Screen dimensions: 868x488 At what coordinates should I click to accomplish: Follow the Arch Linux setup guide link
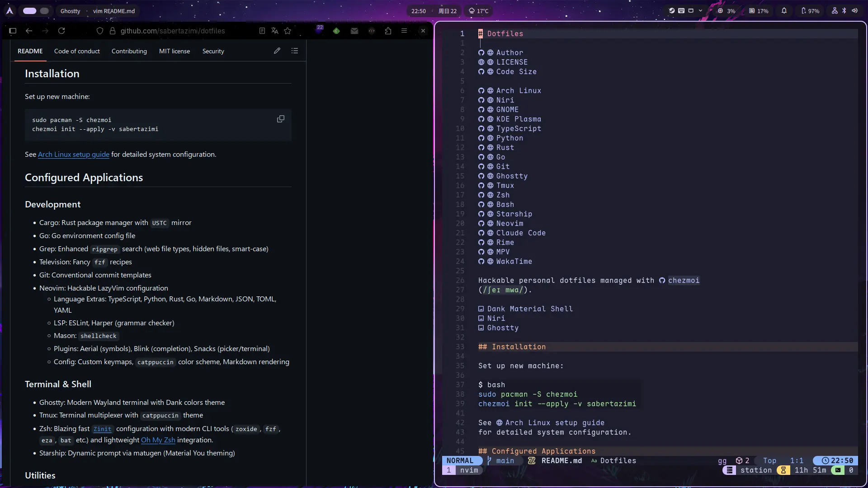[x=73, y=154]
